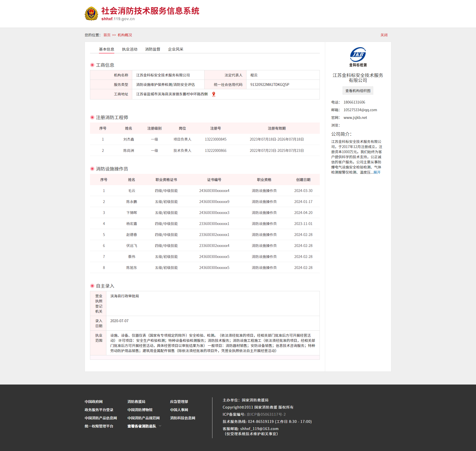This screenshot has height=451, width=476.
Task: Switch to the 消防监督 tab
Action: tap(153, 49)
